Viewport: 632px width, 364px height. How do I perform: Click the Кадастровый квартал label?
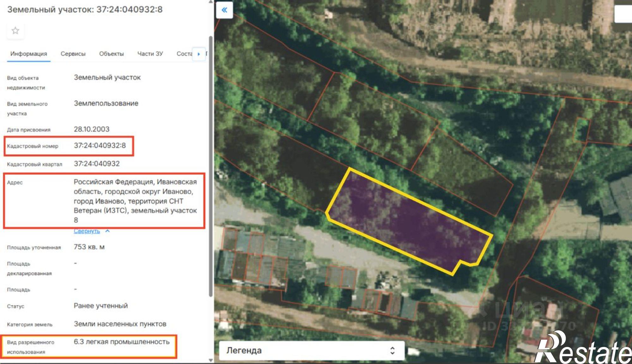click(34, 164)
